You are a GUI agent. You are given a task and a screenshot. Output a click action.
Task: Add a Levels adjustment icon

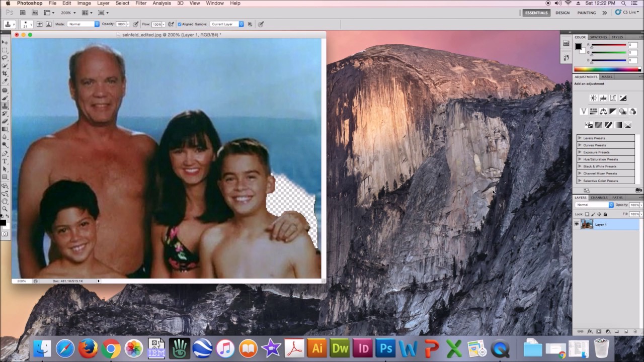tap(603, 98)
